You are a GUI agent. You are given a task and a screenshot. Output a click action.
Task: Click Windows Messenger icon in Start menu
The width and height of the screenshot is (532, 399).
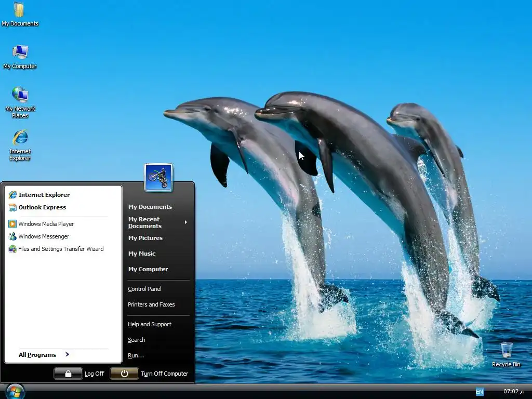[x=12, y=236]
